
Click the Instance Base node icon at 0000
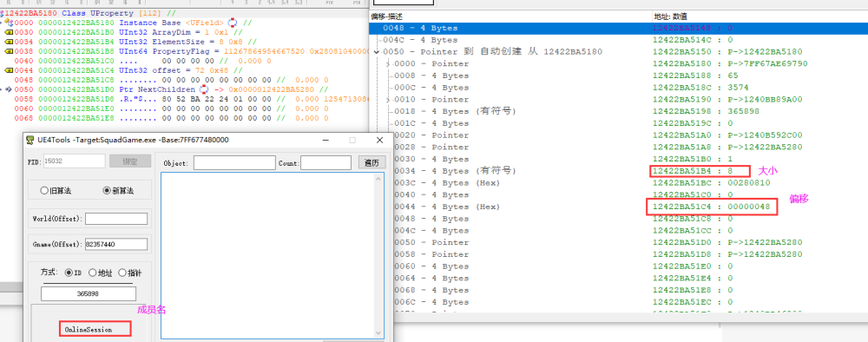(10, 23)
